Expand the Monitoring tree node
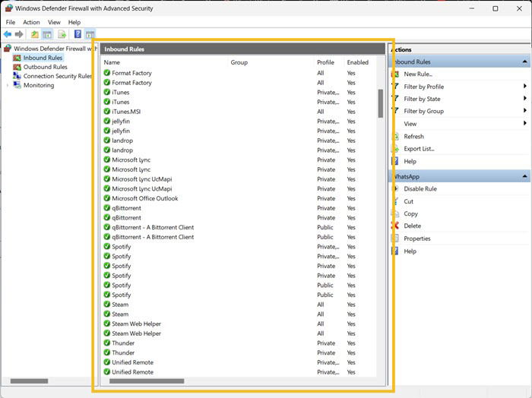This screenshot has width=532, height=398. tap(8, 85)
